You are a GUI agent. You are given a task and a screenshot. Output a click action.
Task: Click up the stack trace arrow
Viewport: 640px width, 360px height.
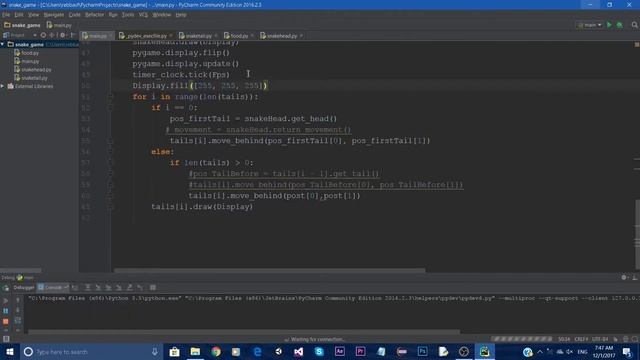[x=18, y=301]
